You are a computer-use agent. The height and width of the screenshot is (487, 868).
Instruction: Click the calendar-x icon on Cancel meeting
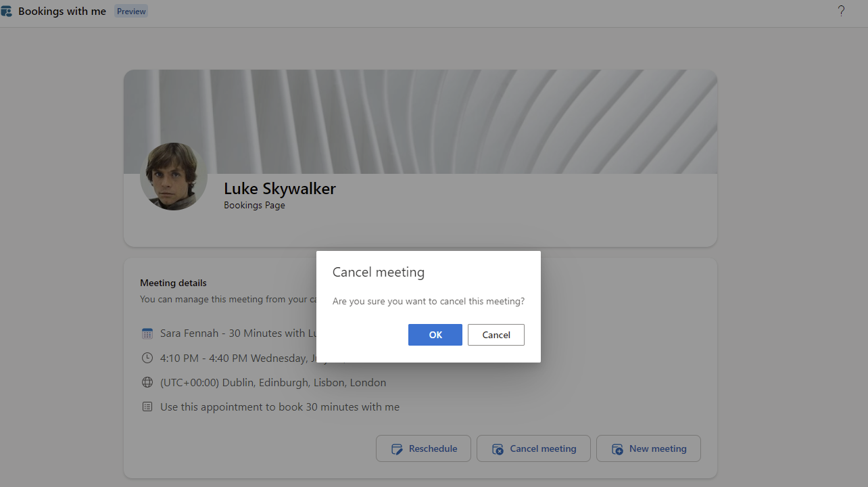click(498, 449)
